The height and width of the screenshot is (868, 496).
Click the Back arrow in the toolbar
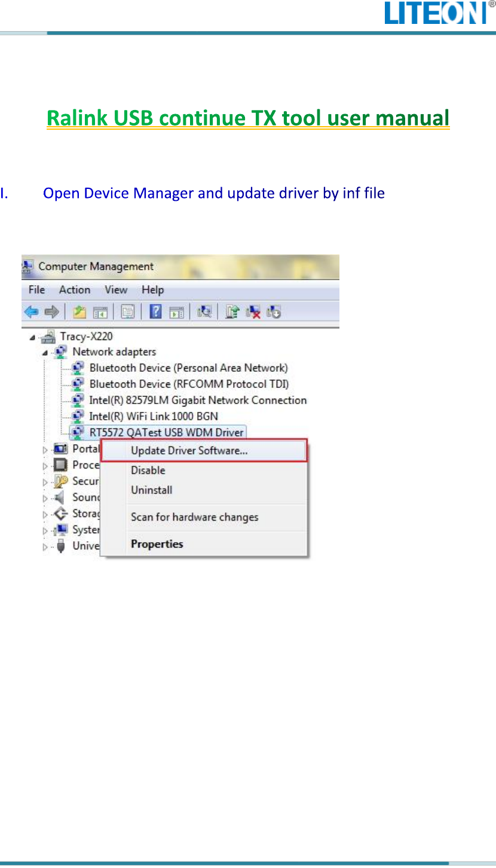[31, 311]
